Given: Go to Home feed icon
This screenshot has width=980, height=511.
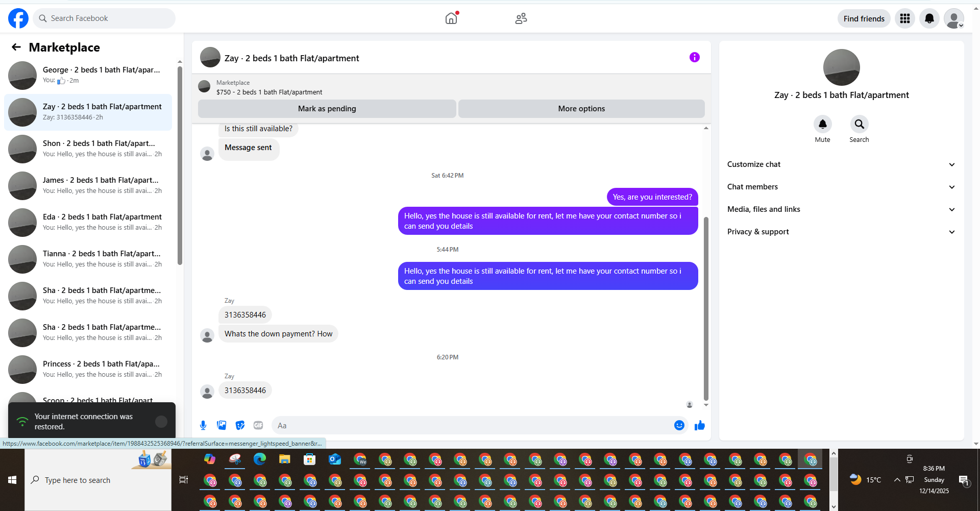Looking at the screenshot, I should [x=451, y=18].
